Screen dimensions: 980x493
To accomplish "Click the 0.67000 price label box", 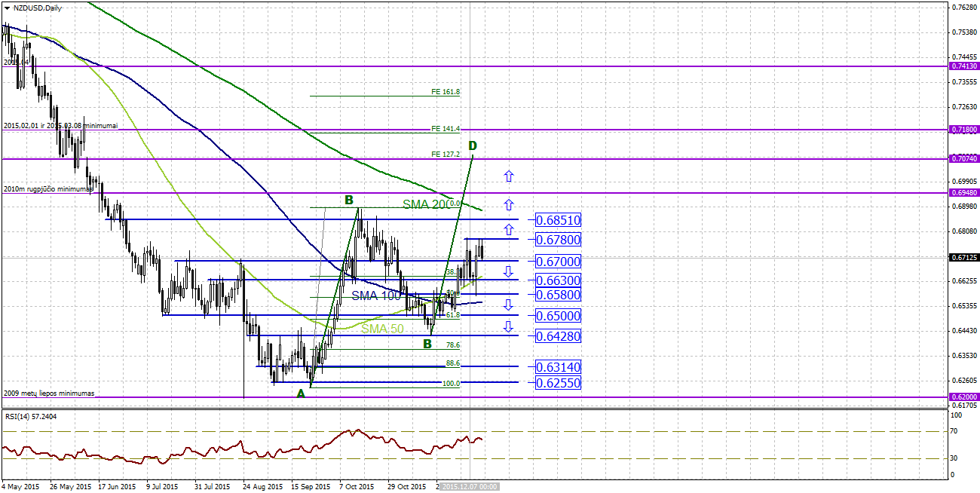I will 558,262.
